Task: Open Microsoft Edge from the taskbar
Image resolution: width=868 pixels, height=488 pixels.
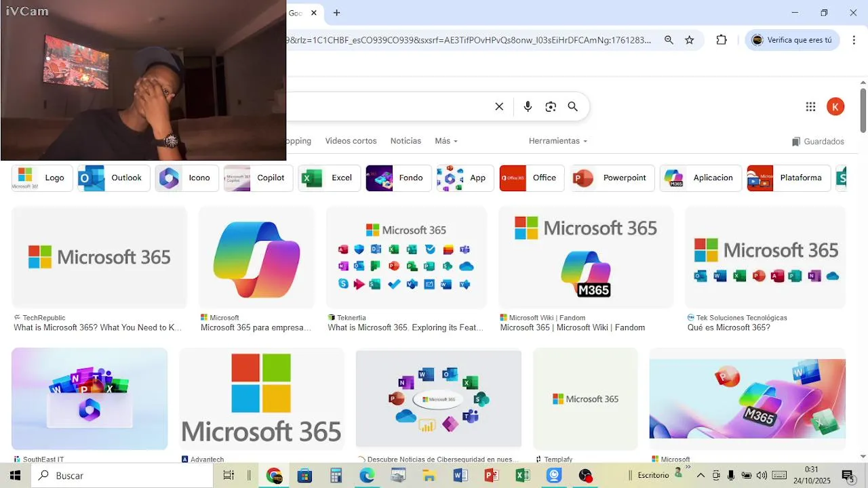Action: 367,476
